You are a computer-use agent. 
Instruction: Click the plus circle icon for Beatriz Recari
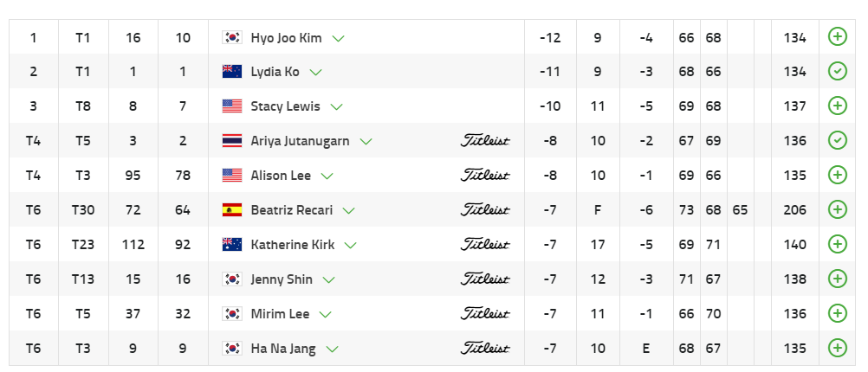[837, 210]
